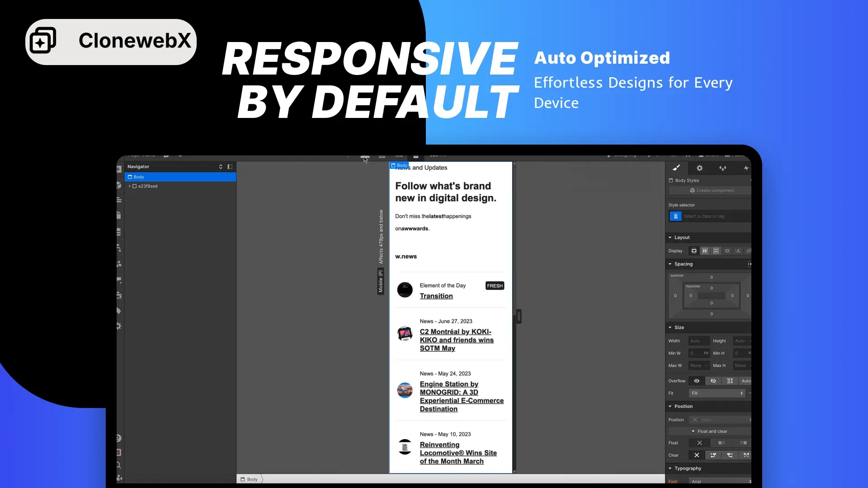Set display to Block layout

click(x=694, y=251)
